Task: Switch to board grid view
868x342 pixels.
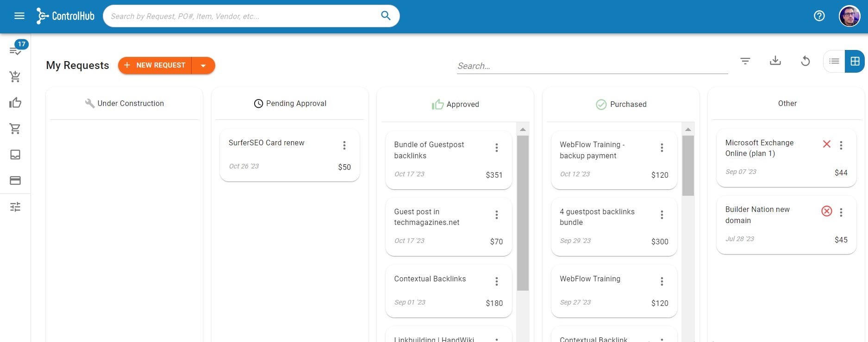Action: point(855,61)
